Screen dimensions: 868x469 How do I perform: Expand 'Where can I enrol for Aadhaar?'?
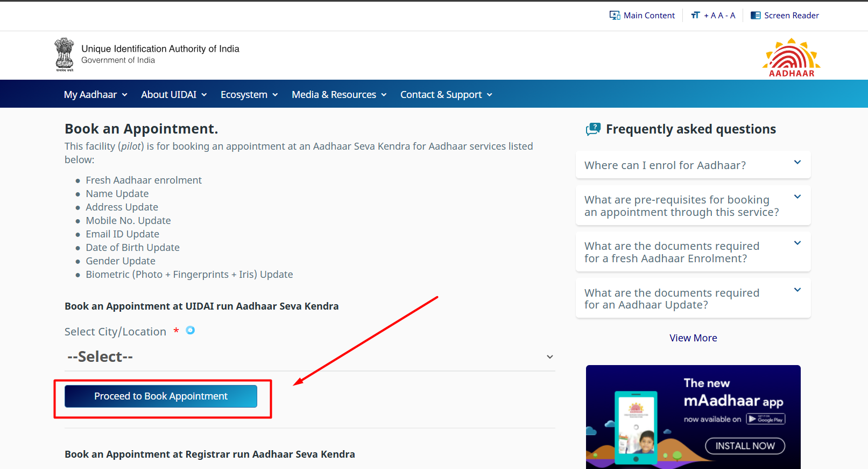tap(693, 165)
